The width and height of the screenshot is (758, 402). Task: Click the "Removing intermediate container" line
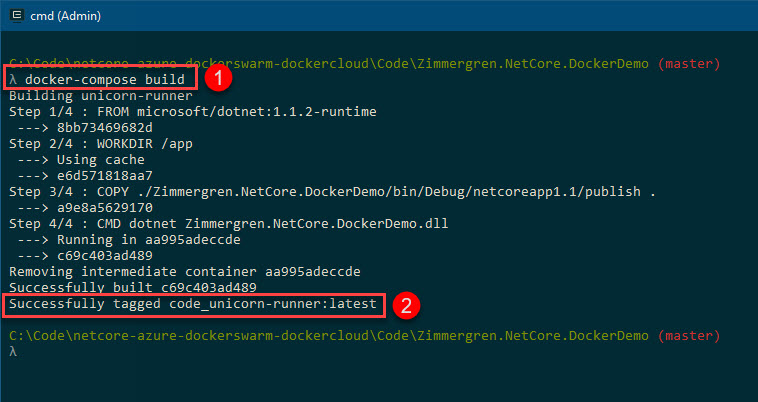coord(185,271)
